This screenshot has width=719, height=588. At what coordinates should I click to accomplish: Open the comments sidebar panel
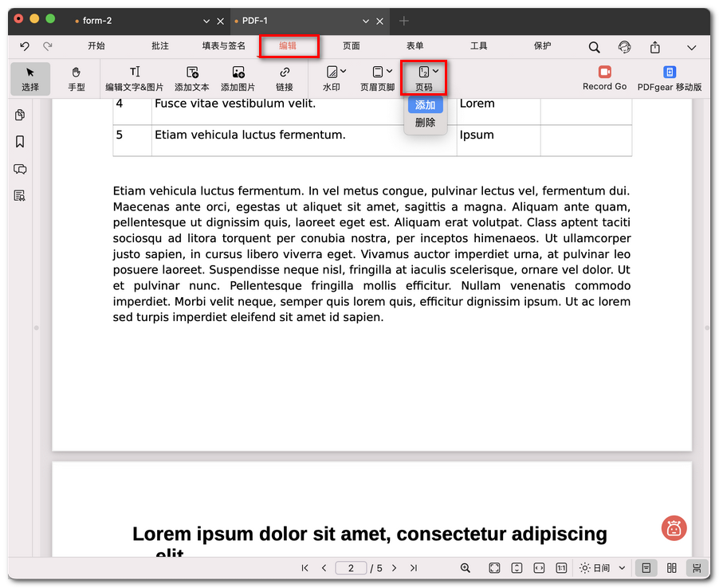(20, 169)
